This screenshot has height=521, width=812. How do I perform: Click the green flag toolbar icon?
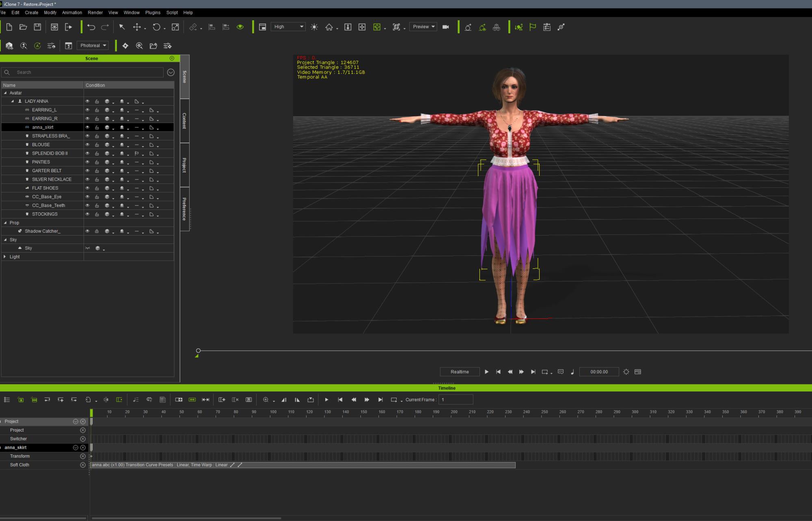533,27
